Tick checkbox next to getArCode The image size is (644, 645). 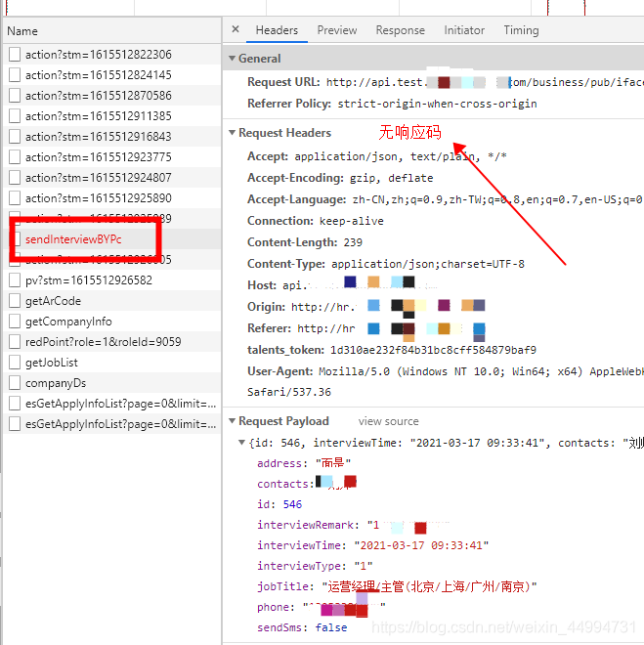pos(15,301)
